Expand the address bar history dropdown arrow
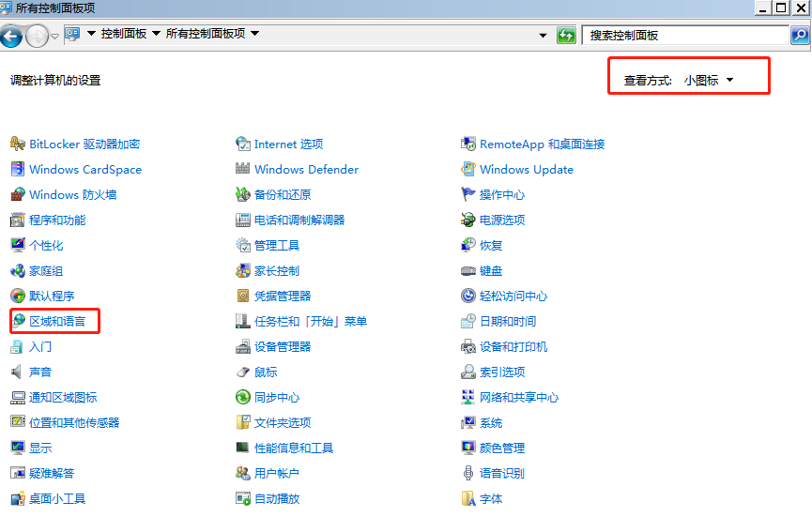The width and height of the screenshot is (812, 517). coord(543,36)
